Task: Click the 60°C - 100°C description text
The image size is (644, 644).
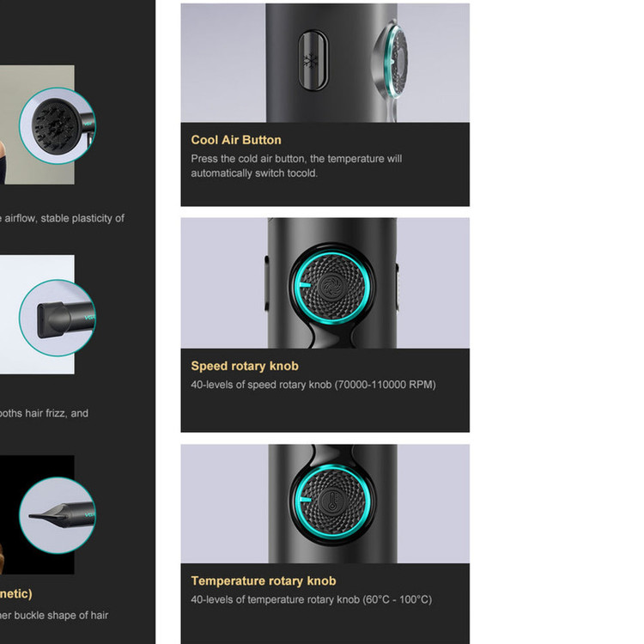Action: coord(312,599)
